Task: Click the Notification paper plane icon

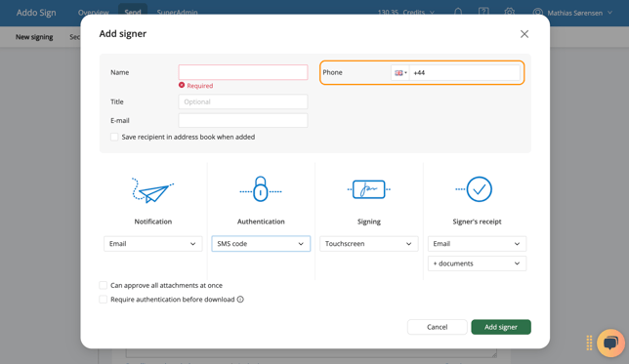Action: click(x=152, y=189)
